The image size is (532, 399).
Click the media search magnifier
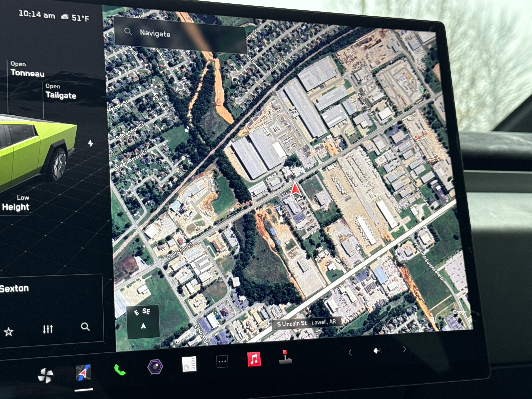click(x=85, y=327)
